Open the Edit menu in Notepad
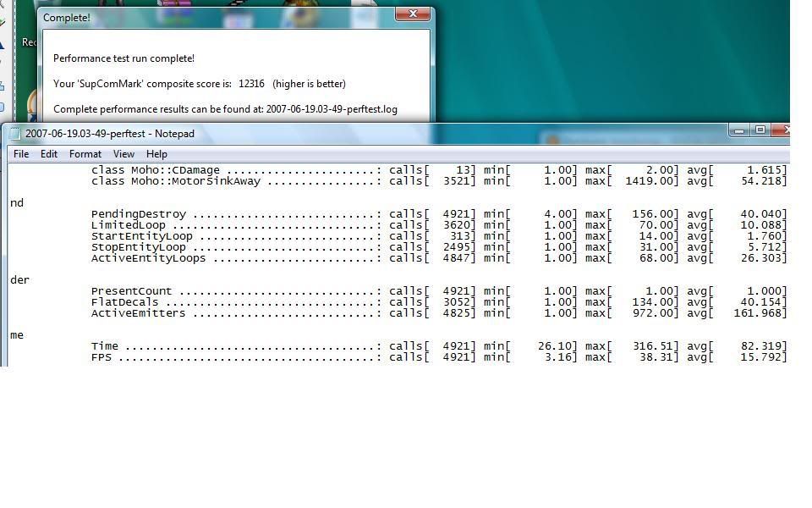812x508 pixels. tap(49, 154)
